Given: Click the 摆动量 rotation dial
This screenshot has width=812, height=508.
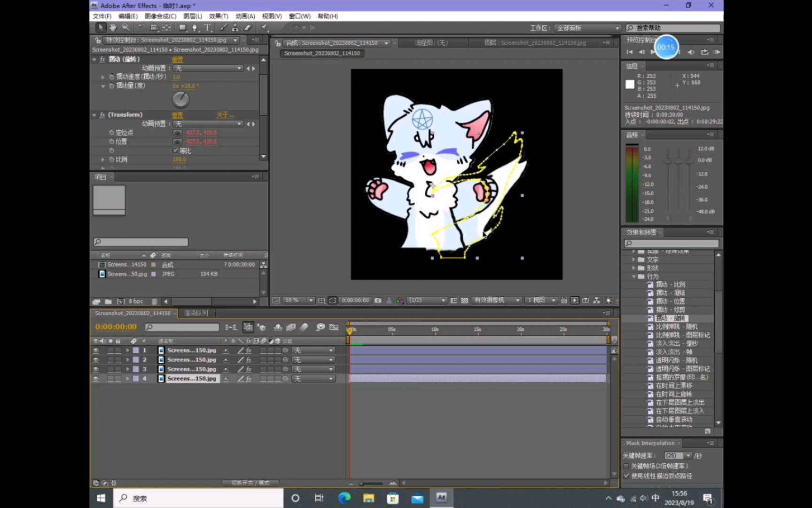Looking at the screenshot, I should (180, 99).
